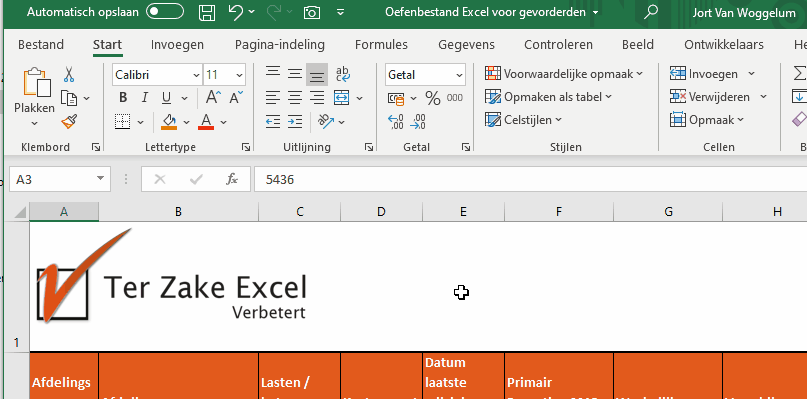Screen dimensions: 807x399
Task: Open the Ontwikkelaars tab
Action: click(x=724, y=45)
